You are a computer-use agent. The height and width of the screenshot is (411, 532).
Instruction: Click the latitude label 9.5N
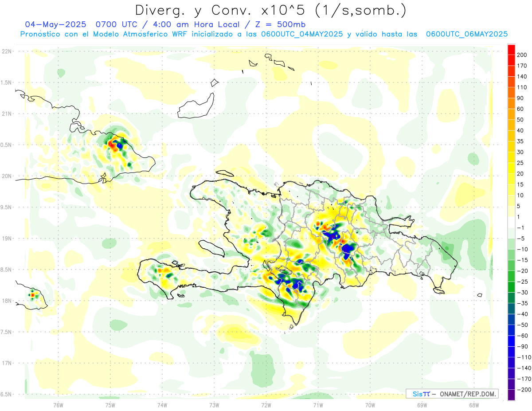pyautogui.click(x=6, y=207)
